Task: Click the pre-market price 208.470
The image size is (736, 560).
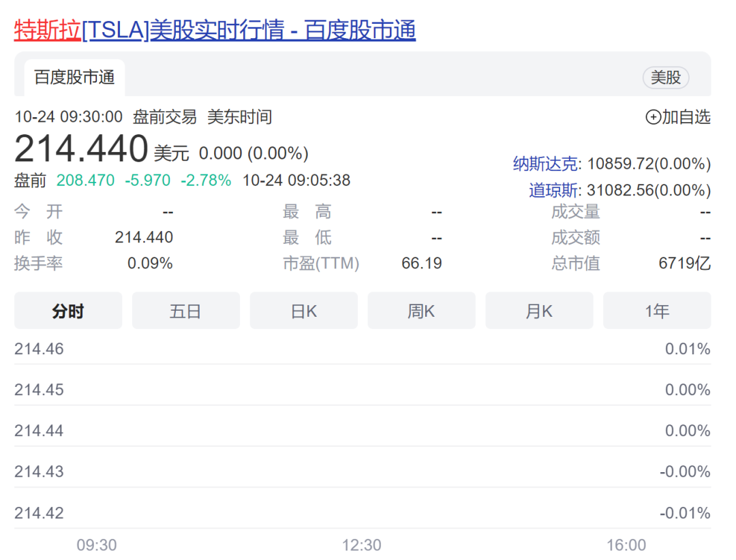Action: pos(85,181)
